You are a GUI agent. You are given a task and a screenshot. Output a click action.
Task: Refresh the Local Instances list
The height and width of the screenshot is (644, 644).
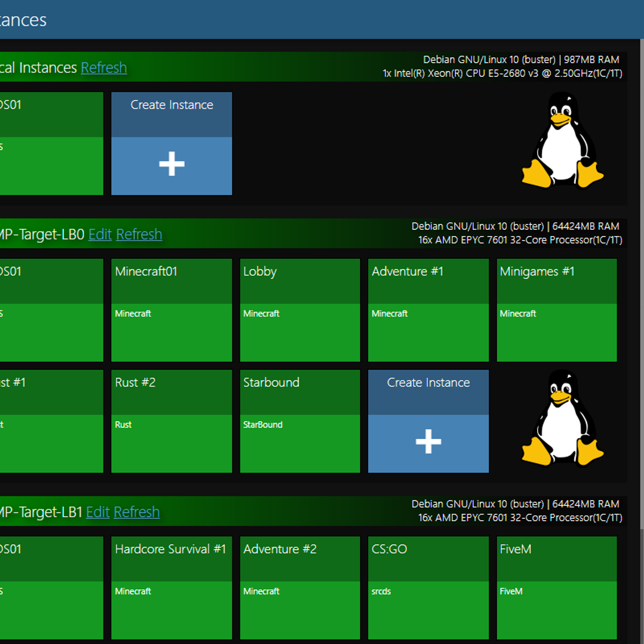pos(104,68)
